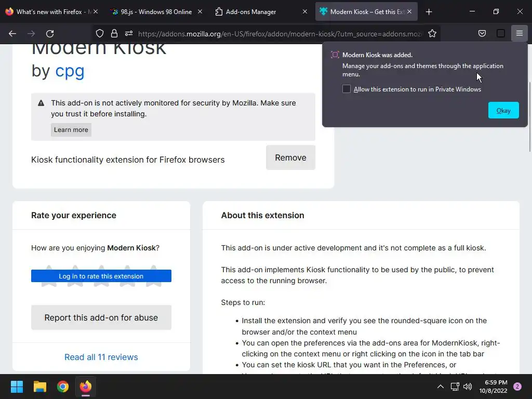Close the 98.js Windows 98 Online tab

click(x=200, y=11)
